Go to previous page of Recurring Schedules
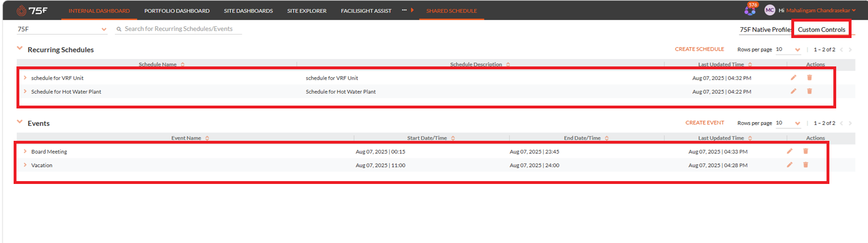This screenshot has height=243, width=868. point(841,49)
